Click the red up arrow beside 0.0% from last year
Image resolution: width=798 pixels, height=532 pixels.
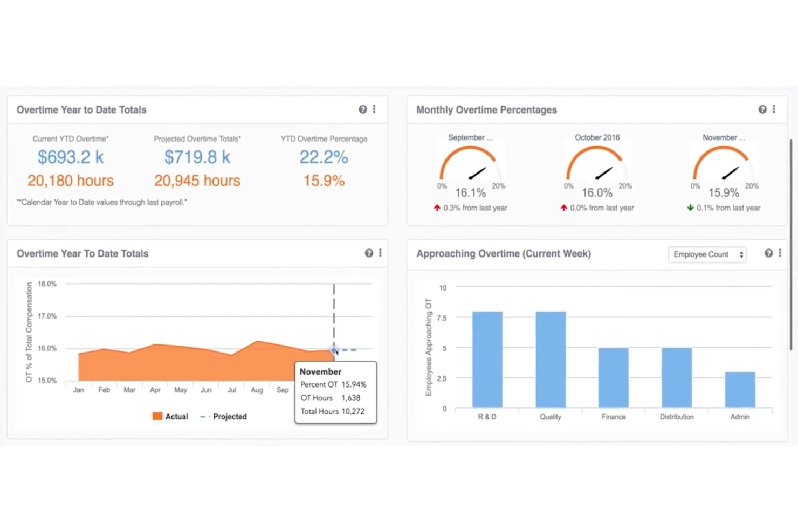pos(563,208)
